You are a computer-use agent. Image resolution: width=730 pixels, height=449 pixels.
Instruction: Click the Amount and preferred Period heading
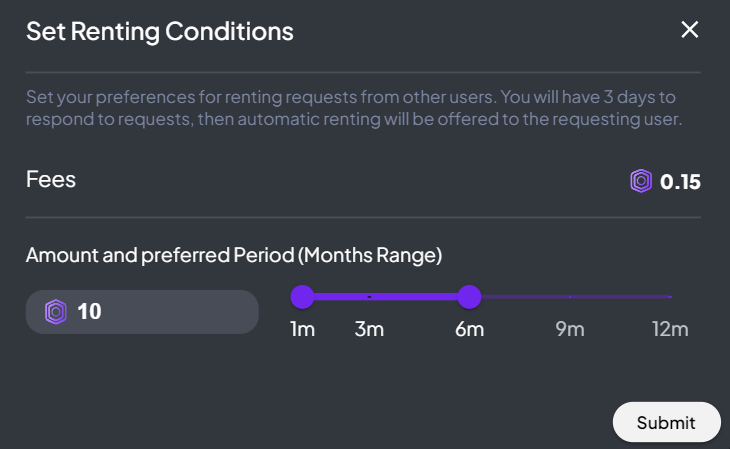(x=234, y=255)
